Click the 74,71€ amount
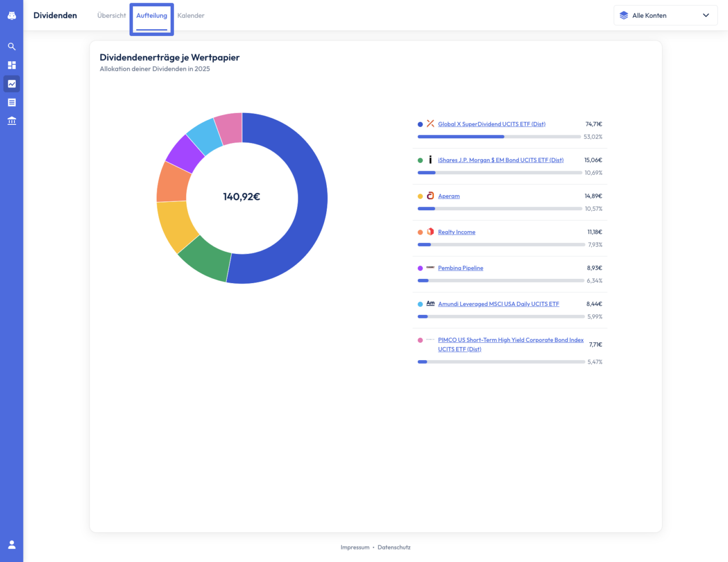The width and height of the screenshot is (728, 562). 594,124
